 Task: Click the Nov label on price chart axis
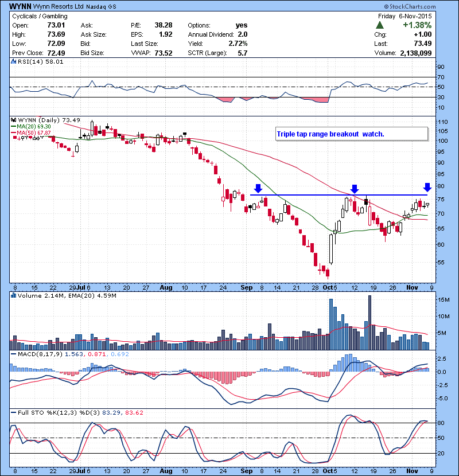(412, 287)
